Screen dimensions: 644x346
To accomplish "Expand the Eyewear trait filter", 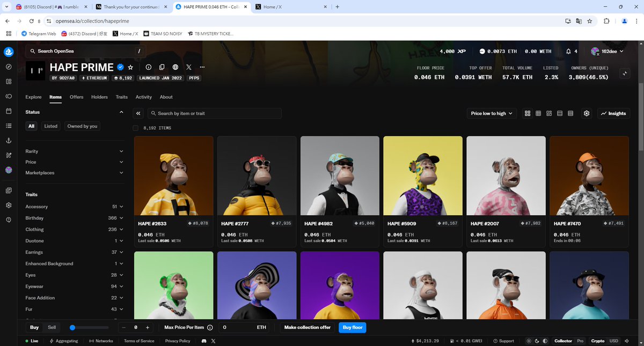I will click(75, 286).
